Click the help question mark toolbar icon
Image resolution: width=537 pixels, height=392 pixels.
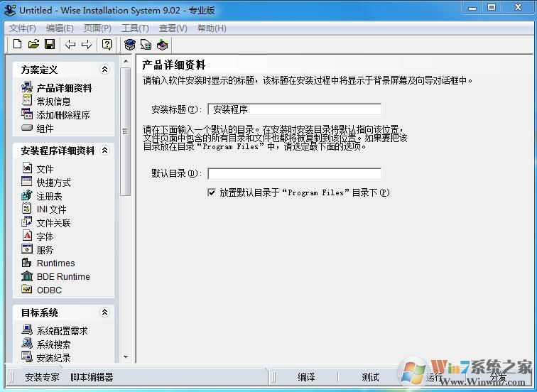[107, 44]
